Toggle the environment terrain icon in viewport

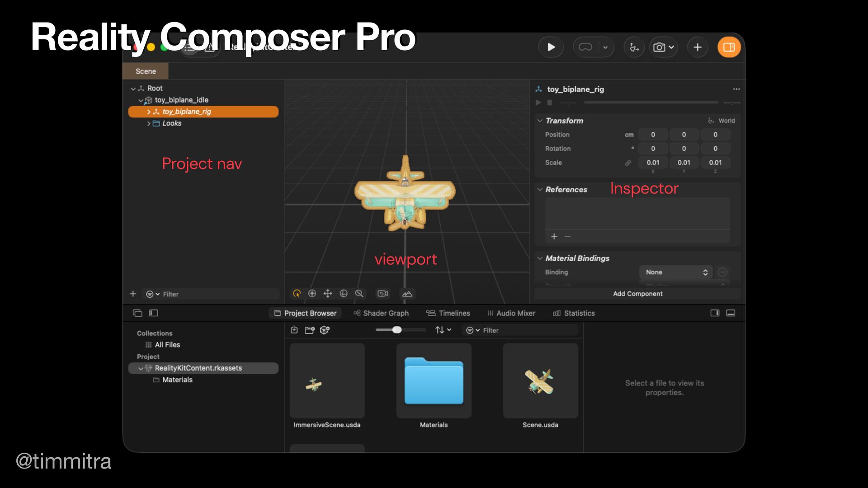[407, 294]
